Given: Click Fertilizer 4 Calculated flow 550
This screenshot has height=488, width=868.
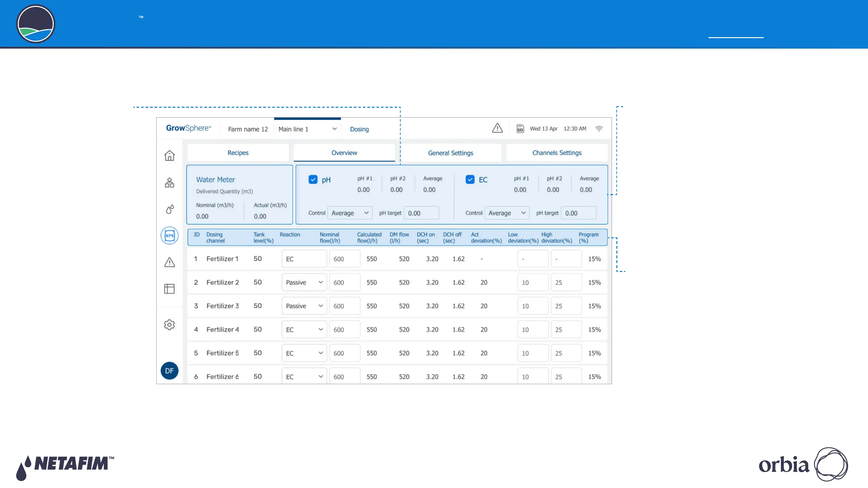Looking at the screenshot, I should pyautogui.click(x=372, y=329).
